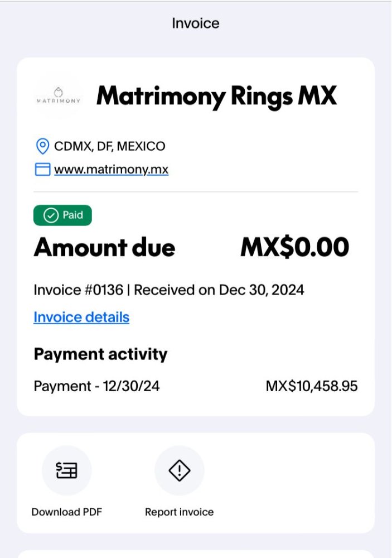Click the Payment activity heading
Viewport: 392px width, 558px height.
point(101,354)
